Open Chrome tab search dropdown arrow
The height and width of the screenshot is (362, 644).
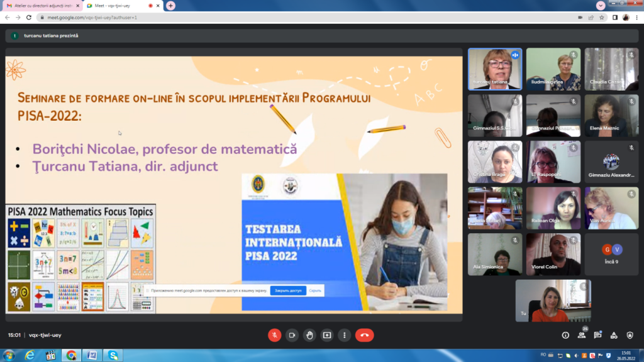tap(601, 5)
